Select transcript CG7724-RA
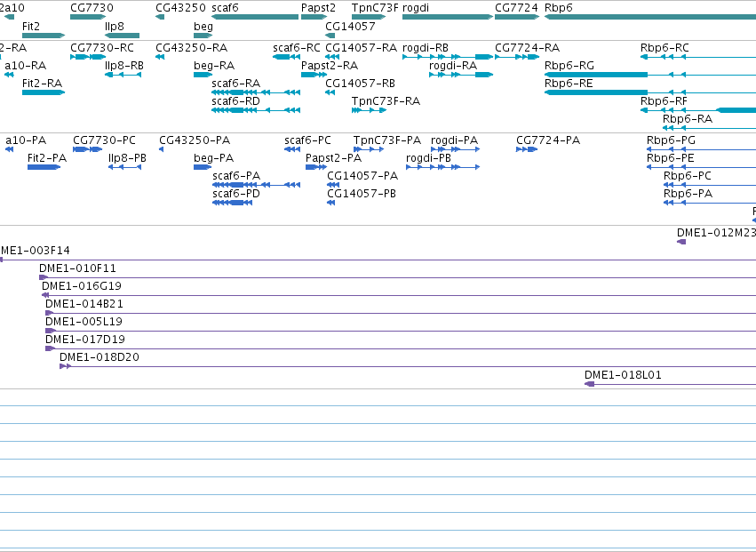 [517, 57]
